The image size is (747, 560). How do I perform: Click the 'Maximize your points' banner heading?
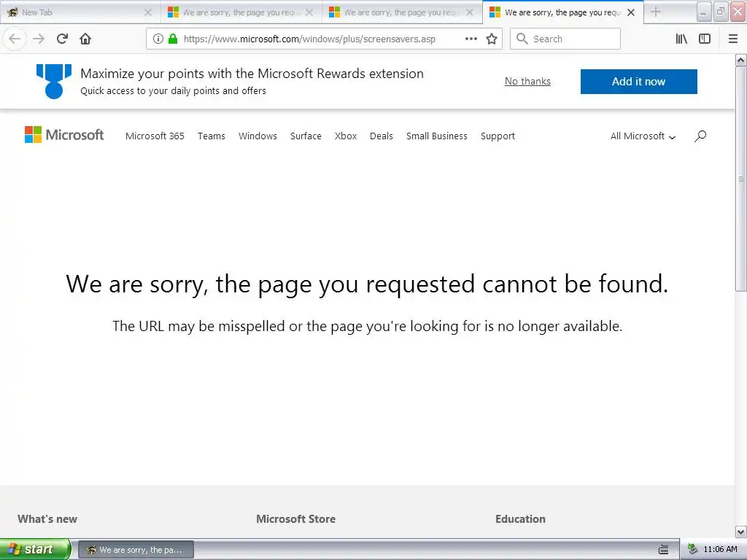point(252,74)
